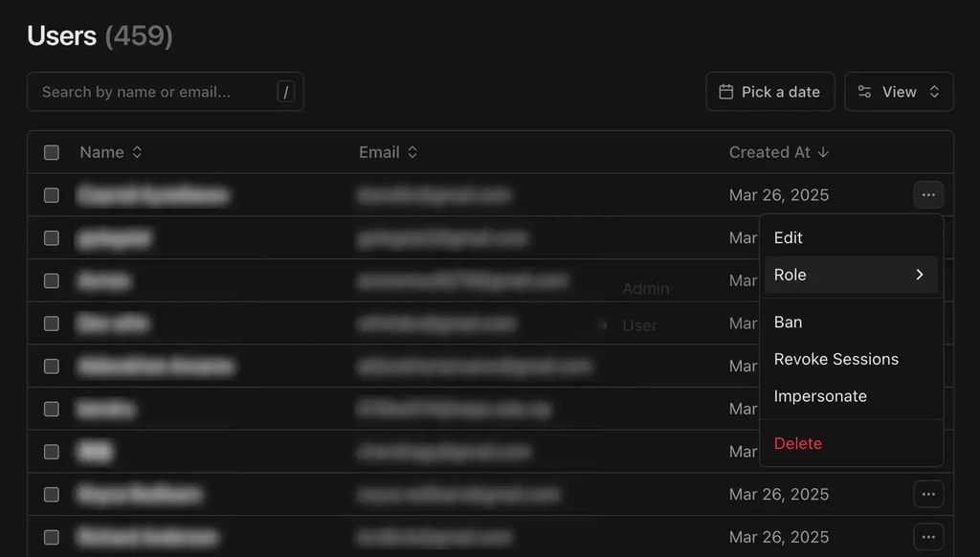Click the red Delete option
The height and width of the screenshot is (557, 980).
797,443
